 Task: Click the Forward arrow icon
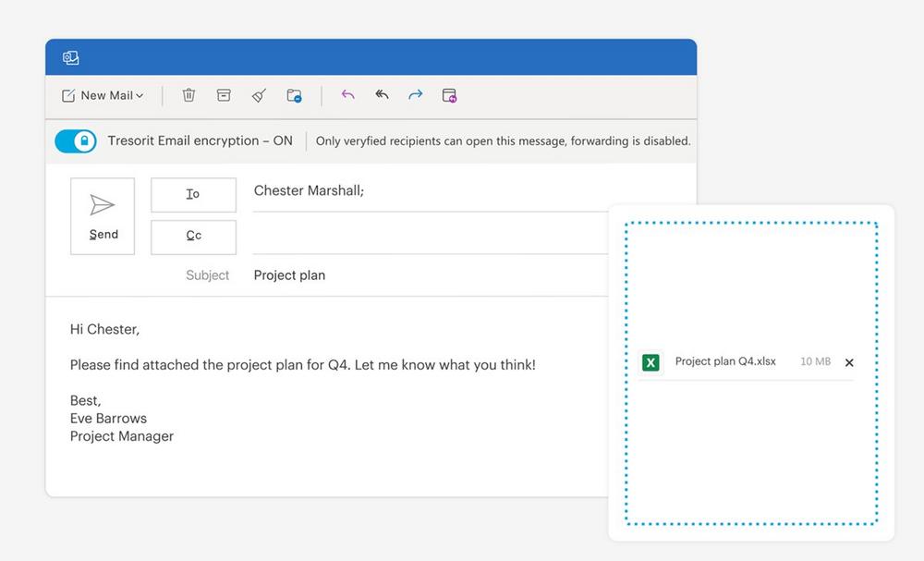[x=416, y=94]
